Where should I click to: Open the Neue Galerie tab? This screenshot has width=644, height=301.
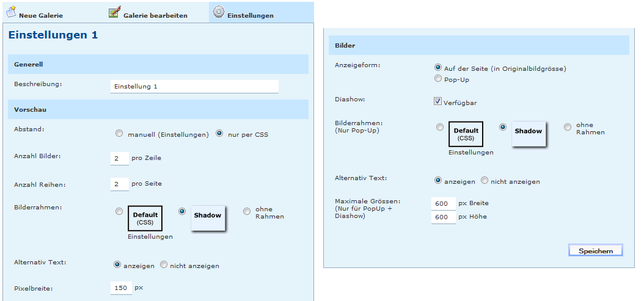(41, 15)
